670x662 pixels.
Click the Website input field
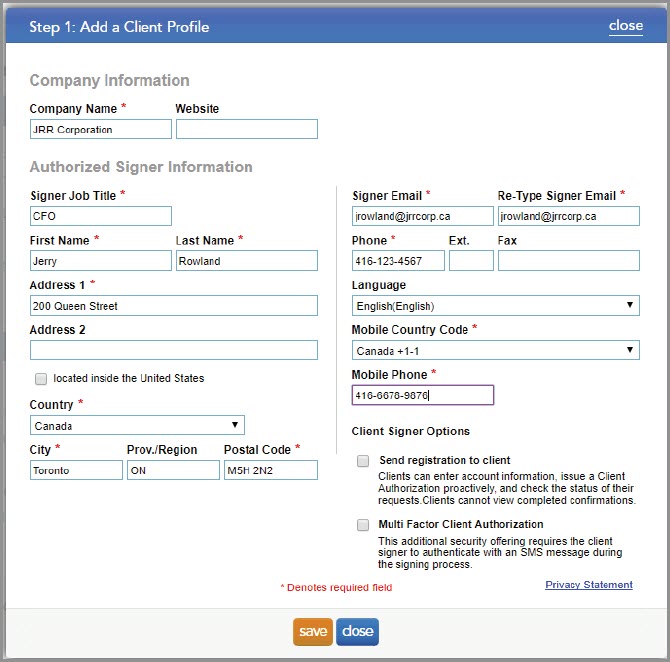(x=246, y=129)
